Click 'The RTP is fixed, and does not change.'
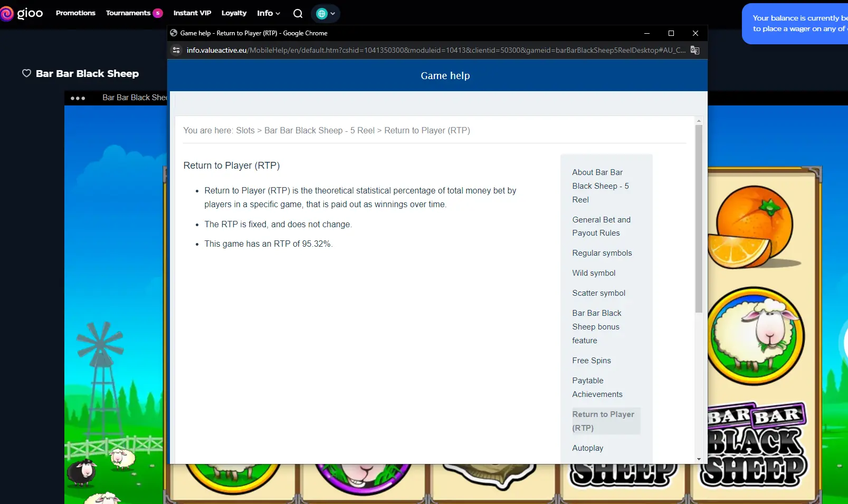The height and width of the screenshot is (504, 848). [278, 225]
